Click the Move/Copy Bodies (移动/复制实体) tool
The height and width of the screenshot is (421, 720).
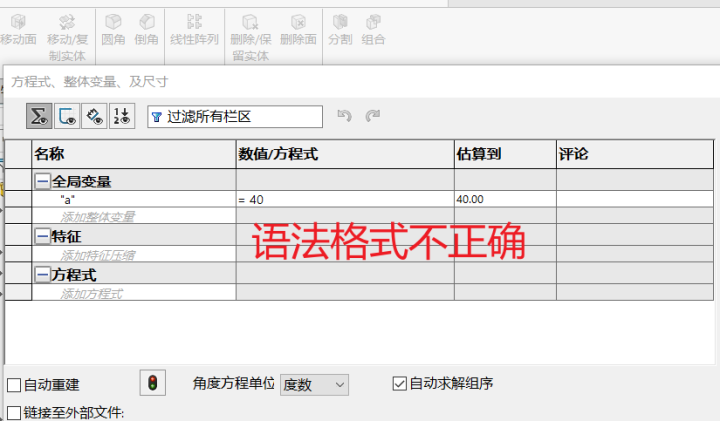[67, 38]
